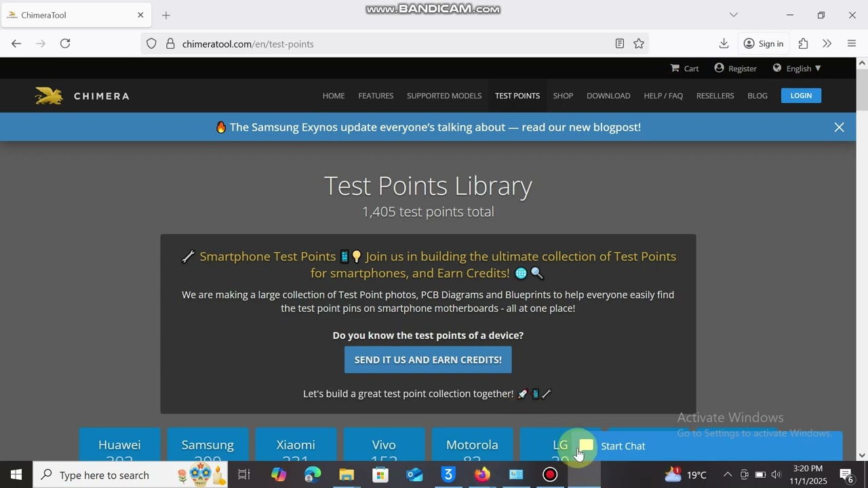Screen dimensions: 868x488
Task: Click the address bar URL field
Action: pyautogui.click(x=393, y=43)
